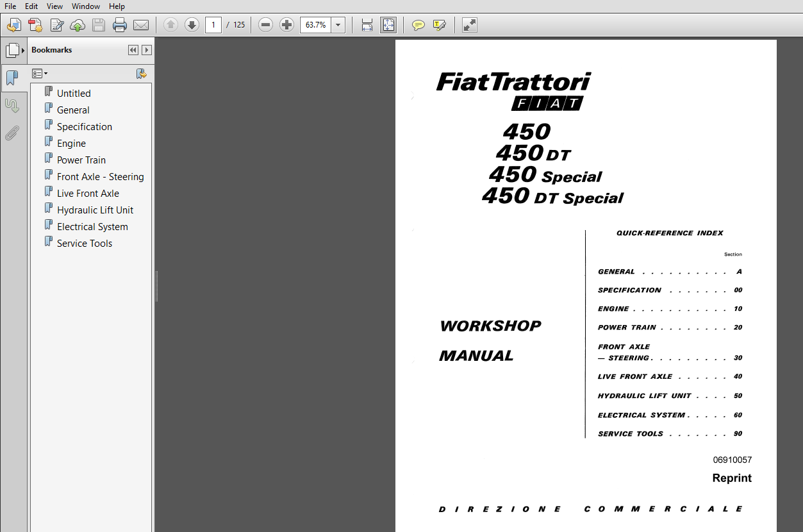Click the Edit PDF pencil icon
This screenshot has width=803, height=532.
point(57,25)
